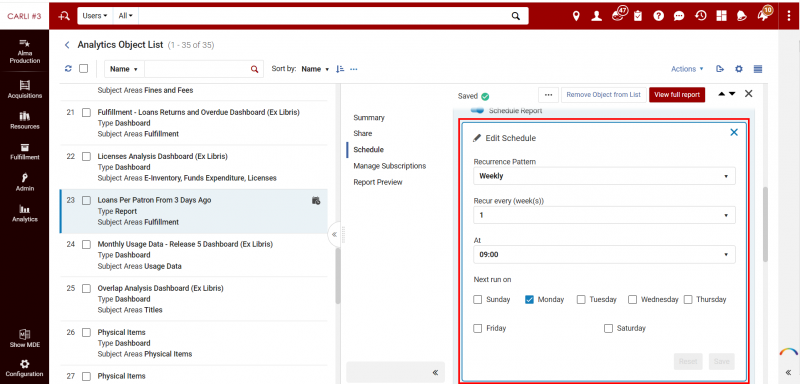Select the Report Preview section tab
This screenshot has width=800, height=384.
[378, 182]
